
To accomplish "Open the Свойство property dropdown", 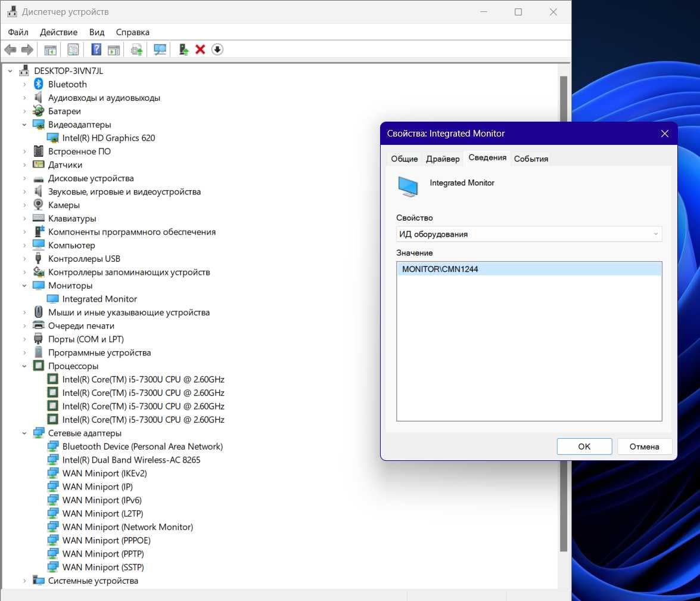I will 528,234.
